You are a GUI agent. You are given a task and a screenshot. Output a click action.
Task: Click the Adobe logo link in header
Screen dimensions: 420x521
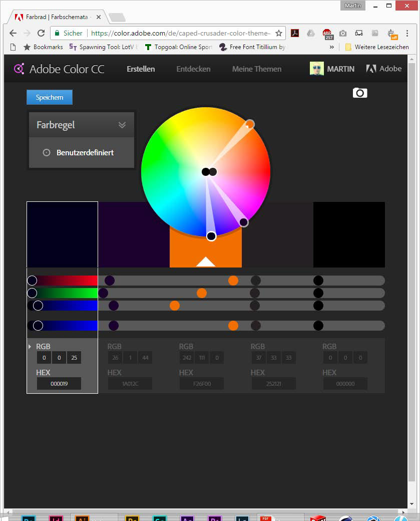(x=384, y=69)
